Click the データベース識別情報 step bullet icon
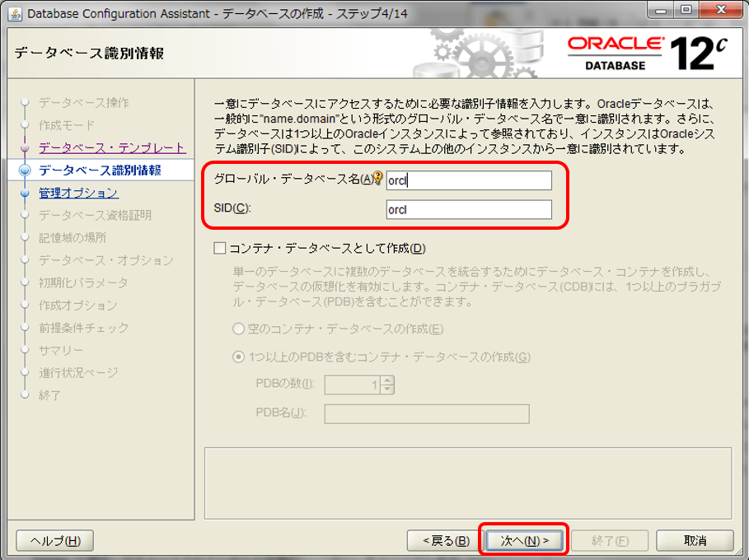Image resolution: width=749 pixels, height=560 pixels. point(25,170)
